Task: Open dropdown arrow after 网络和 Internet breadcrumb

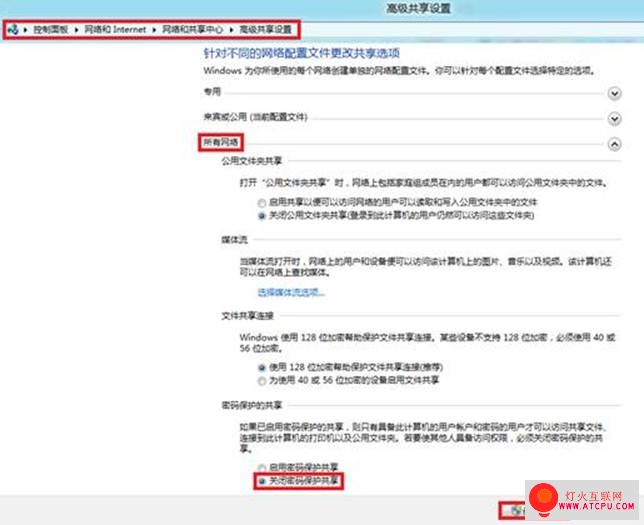Action: tap(154, 30)
